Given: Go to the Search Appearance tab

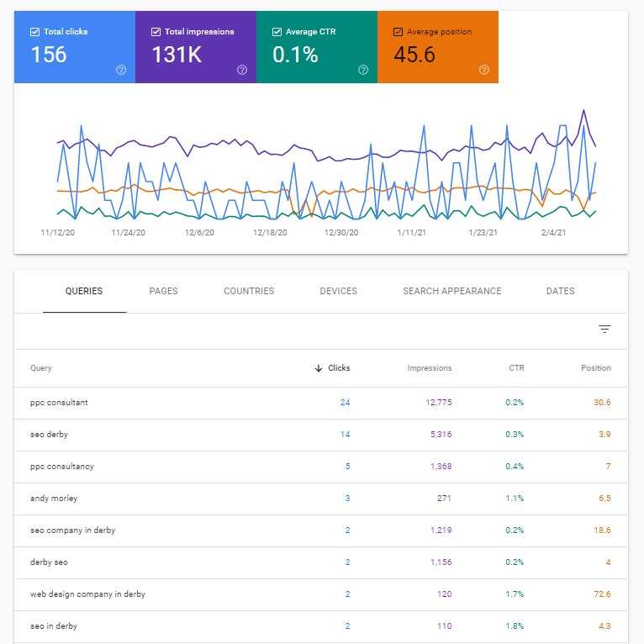Looking at the screenshot, I should click(451, 291).
